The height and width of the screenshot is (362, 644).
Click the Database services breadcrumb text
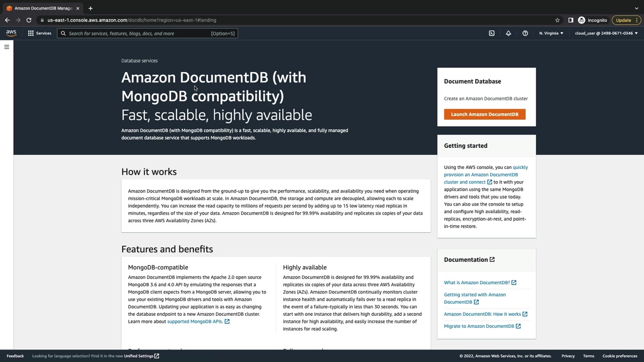[x=139, y=61]
